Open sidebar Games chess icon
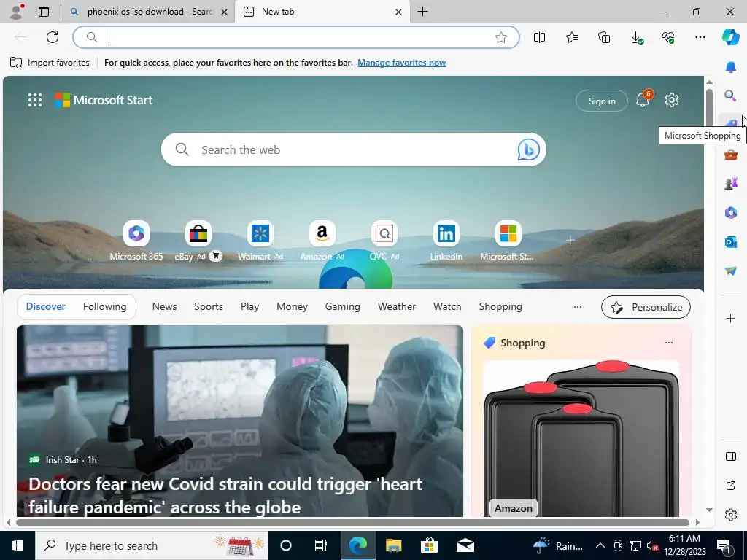This screenshot has width=747, height=560. (x=731, y=183)
